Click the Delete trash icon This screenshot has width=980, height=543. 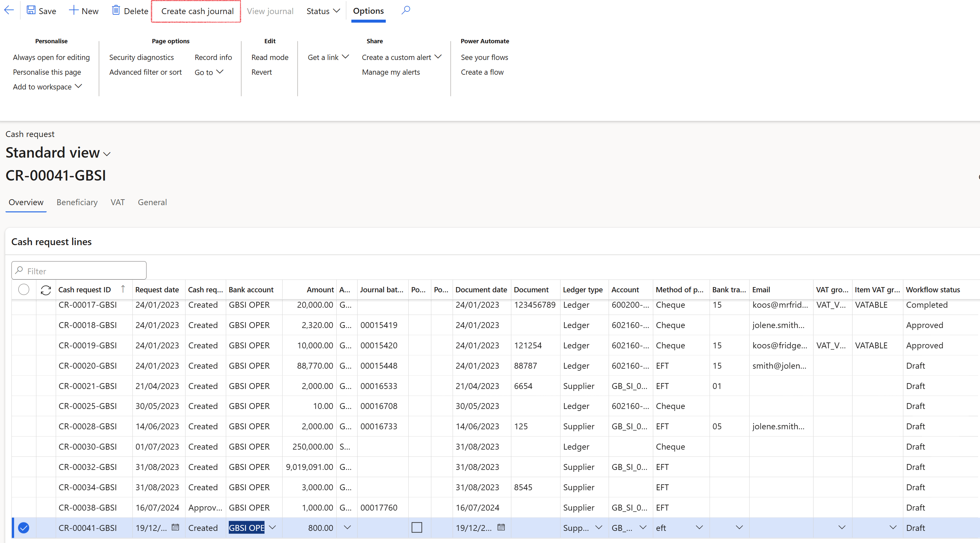click(x=116, y=10)
